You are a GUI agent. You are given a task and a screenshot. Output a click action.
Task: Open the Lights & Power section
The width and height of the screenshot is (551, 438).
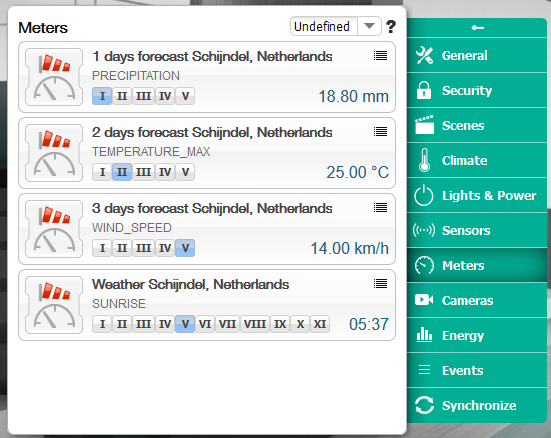(477, 195)
